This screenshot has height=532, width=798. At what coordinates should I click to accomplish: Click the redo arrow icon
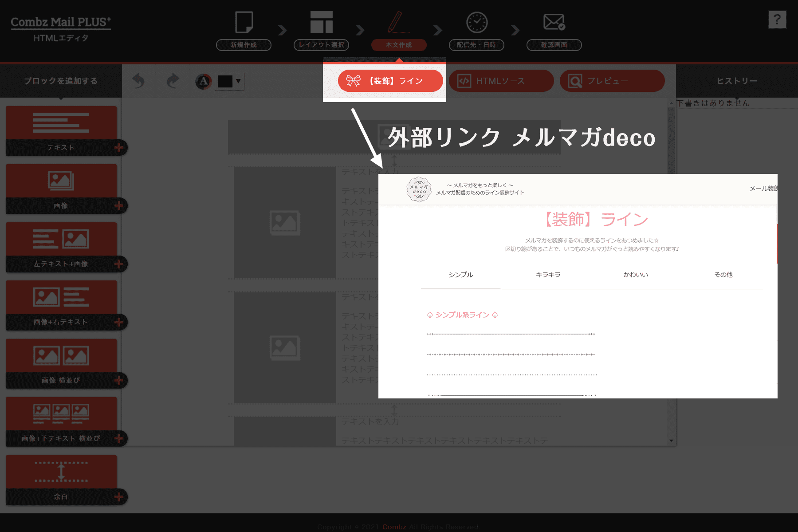point(173,81)
